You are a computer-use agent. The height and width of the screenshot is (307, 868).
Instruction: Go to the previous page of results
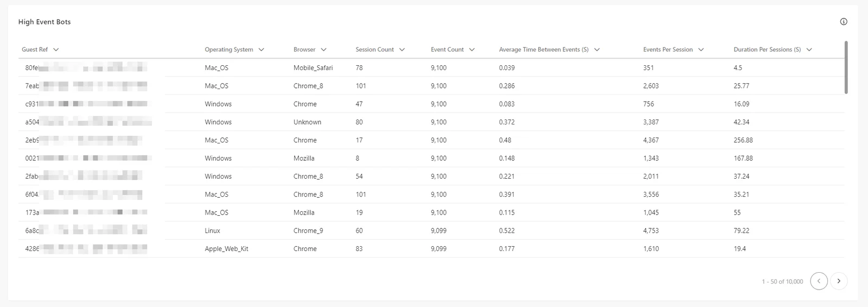click(819, 281)
